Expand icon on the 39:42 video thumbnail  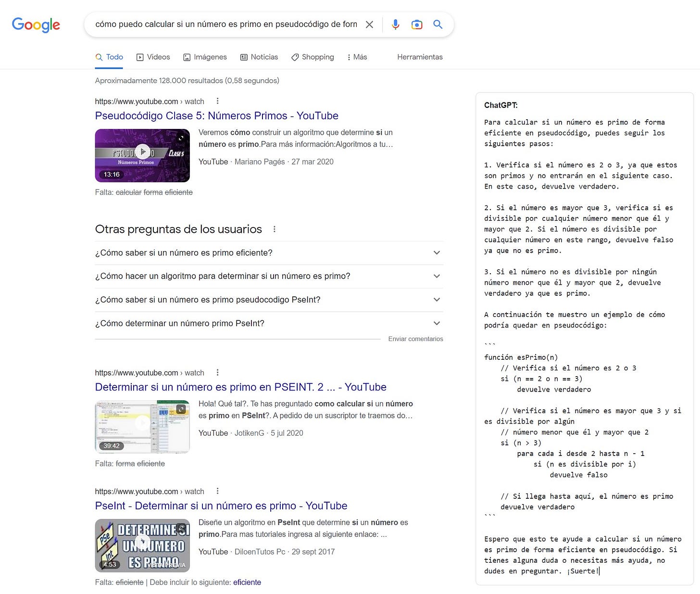click(181, 409)
